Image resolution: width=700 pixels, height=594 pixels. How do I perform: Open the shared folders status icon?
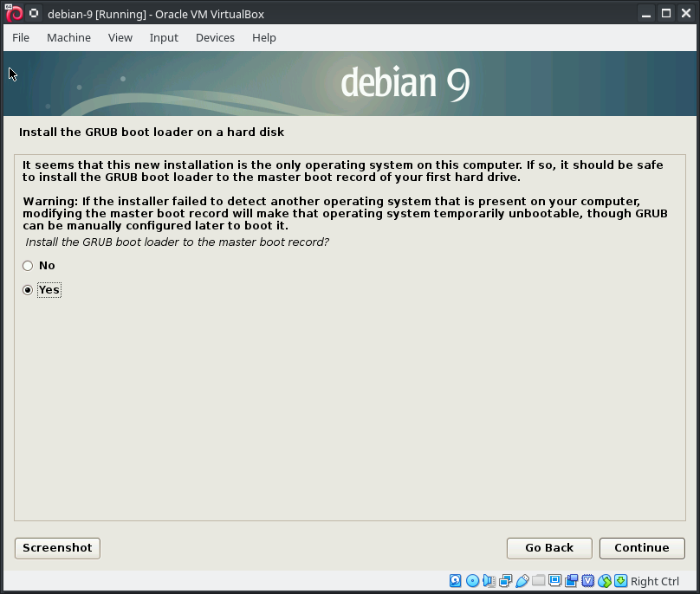pos(538,581)
